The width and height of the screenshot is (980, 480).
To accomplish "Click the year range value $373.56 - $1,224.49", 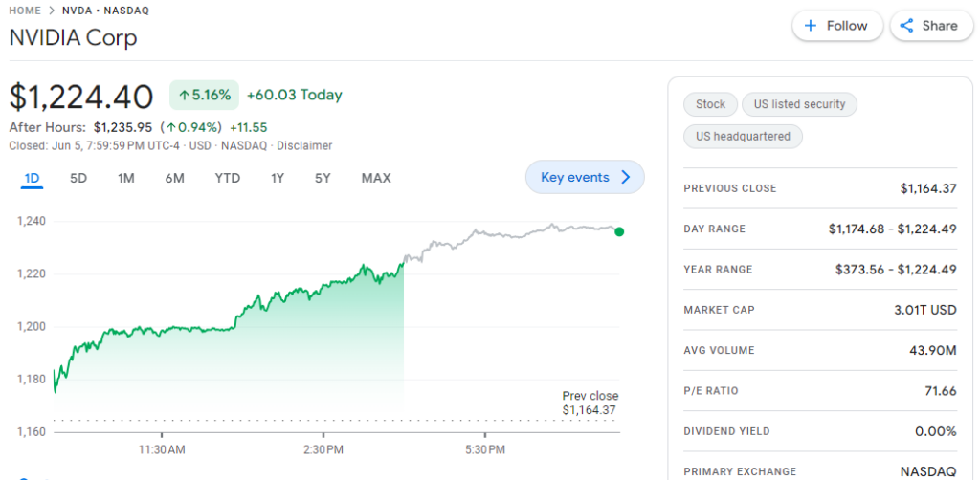I will point(896,270).
